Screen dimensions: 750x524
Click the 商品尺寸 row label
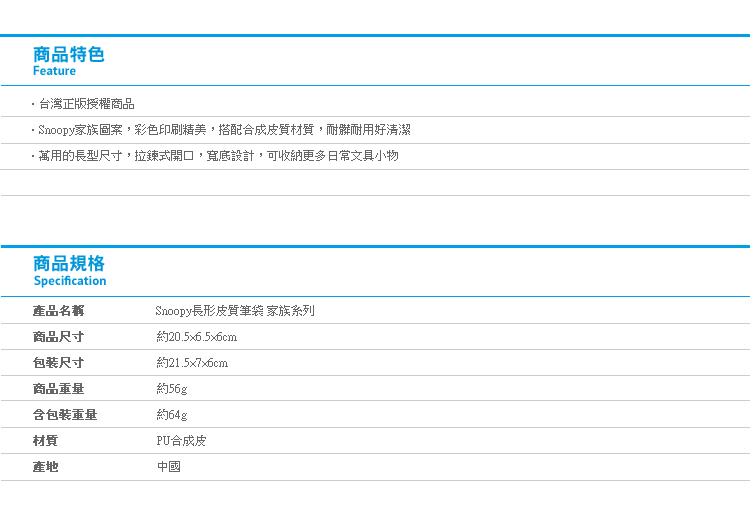click(58, 337)
